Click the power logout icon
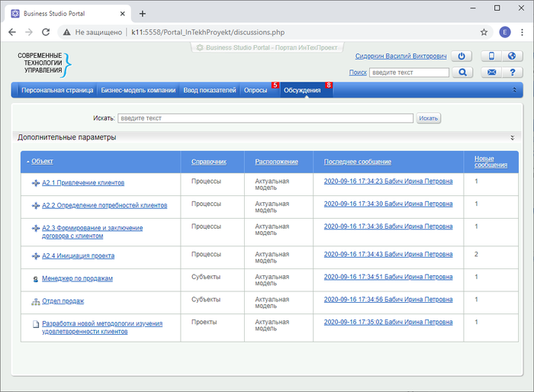 (x=462, y=56)
